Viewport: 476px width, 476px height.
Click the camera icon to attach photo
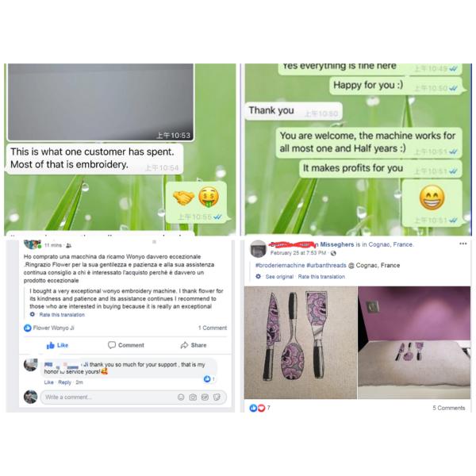[193, 397]
